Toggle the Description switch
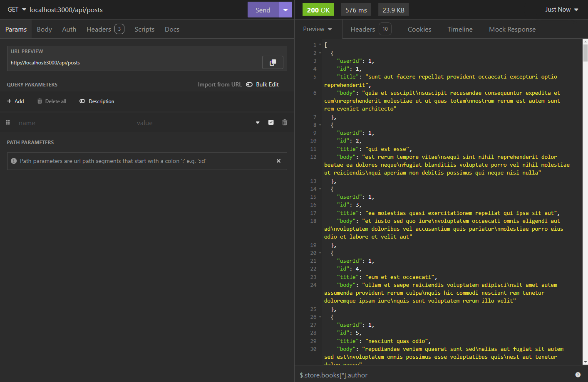Screen dimensions: 588x382 click(x=82, y=101)
